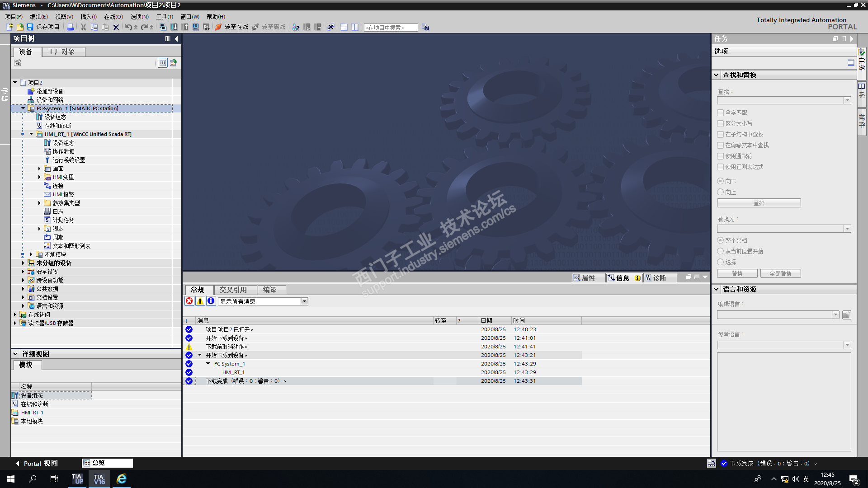Collapse the 查找和替换 section

[x=717, y=75]
